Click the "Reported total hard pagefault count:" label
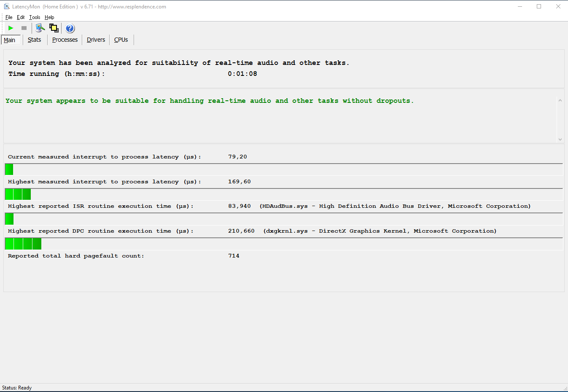The height and width of the screenshot is (392, 568). pos(76,256)
